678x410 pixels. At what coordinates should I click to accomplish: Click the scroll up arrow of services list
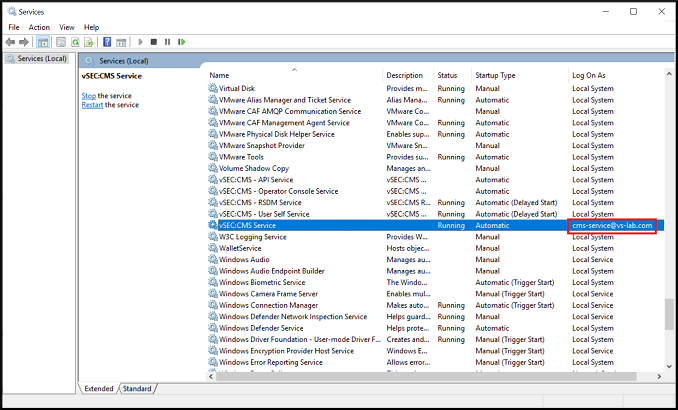668,74
